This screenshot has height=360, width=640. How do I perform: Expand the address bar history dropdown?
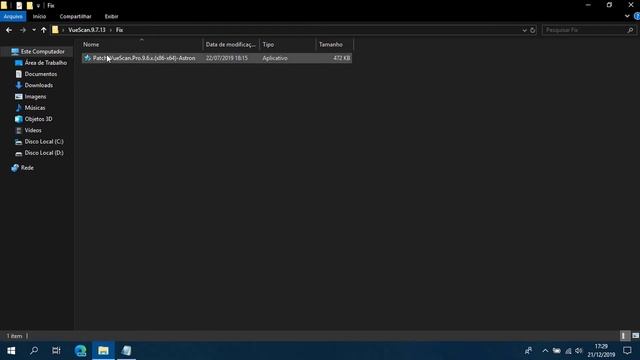tap(524, 30)
